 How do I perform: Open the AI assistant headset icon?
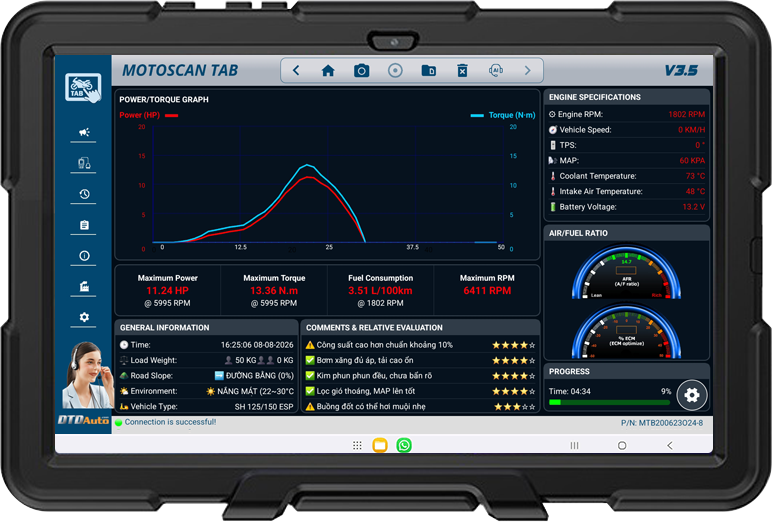[x=496, y=70]
